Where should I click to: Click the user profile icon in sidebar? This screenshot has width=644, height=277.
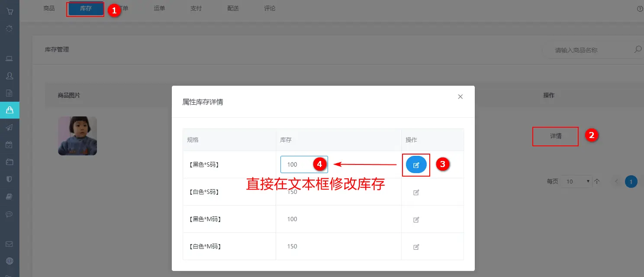tap(10, 76)
